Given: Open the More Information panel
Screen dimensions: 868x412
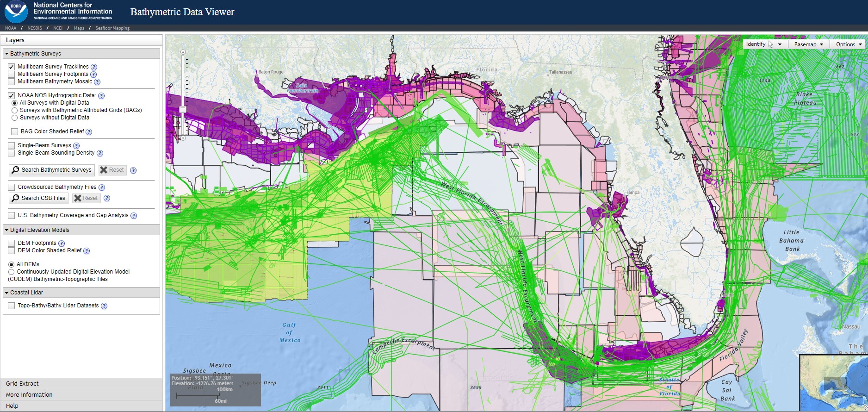Looking at the screenshot, I should point(81,395).
